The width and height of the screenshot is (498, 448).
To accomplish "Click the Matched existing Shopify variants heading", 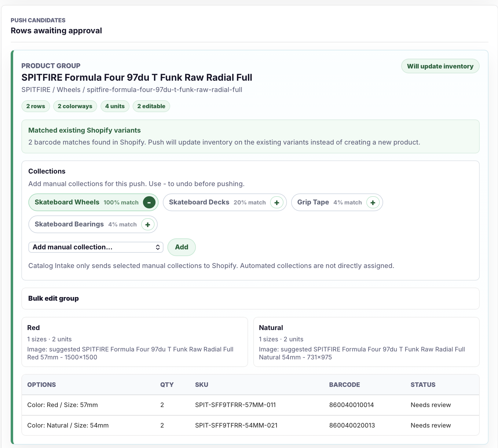I will [x=85, y=130].
